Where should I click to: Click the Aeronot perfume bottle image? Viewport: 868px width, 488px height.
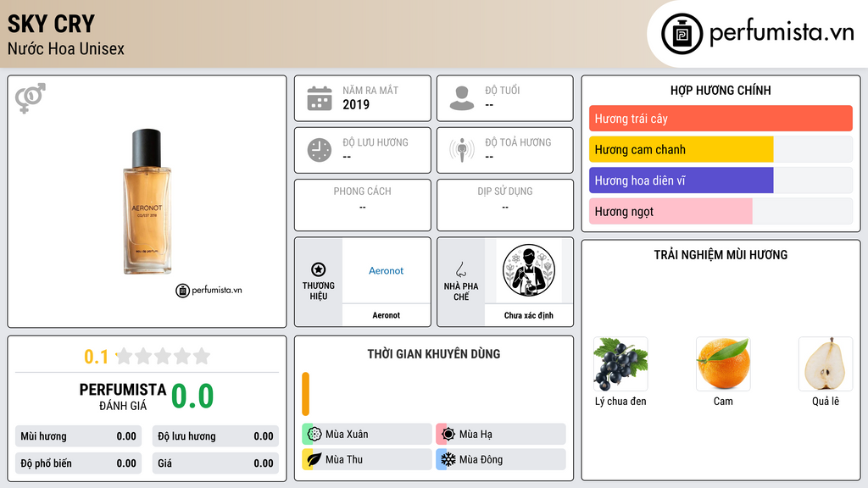pyautogui.click(x=147, y=202)
